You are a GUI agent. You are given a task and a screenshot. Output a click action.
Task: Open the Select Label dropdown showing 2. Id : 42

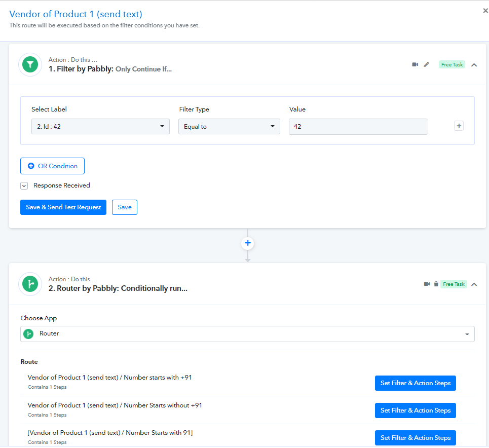click(100, 126)
